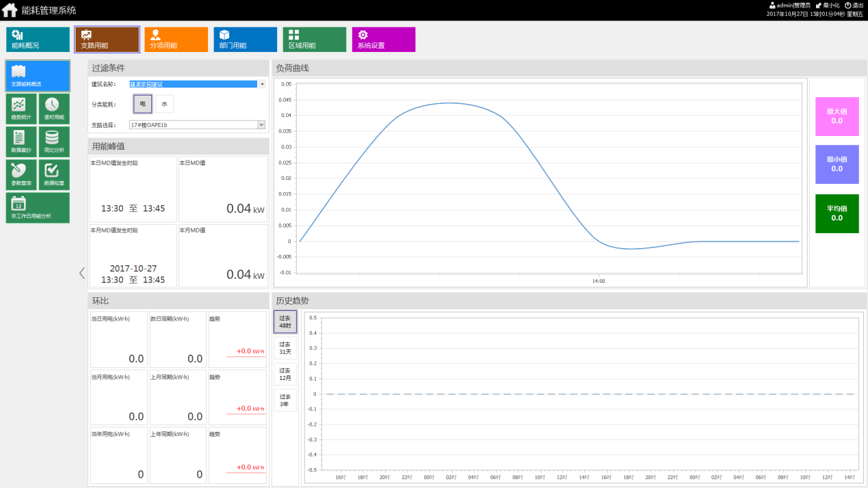Open the 数据集抄 document tile
The height and width of the screenshot is (488, 868).
pos(21,141)
